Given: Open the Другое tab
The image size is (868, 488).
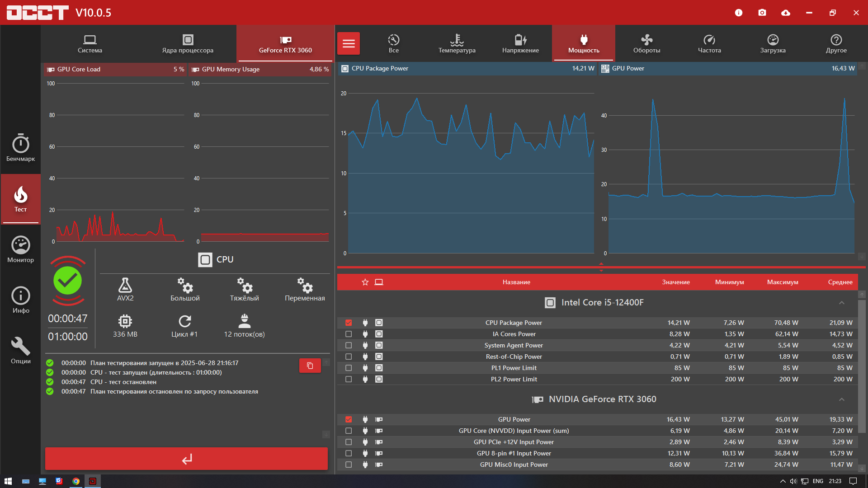Looking at the screenshot, I should click(836, 44).
